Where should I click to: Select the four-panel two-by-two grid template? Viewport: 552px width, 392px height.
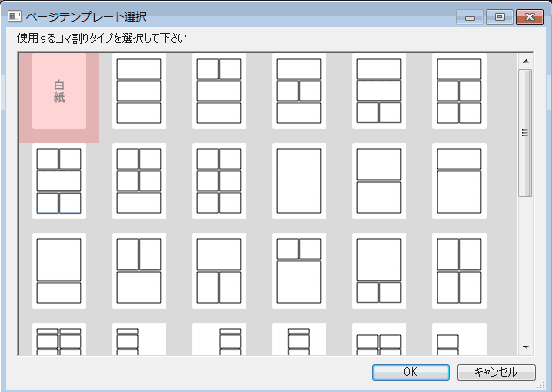[459, 271]
